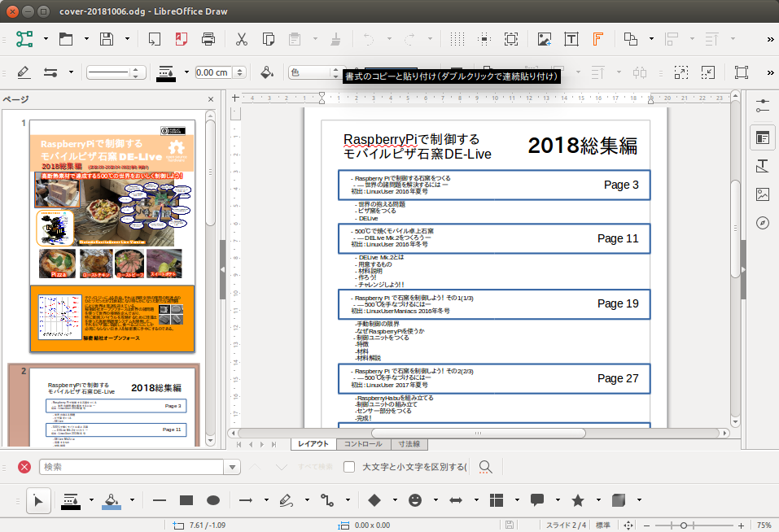Insert Fontwork text

(x=598, y=39)
